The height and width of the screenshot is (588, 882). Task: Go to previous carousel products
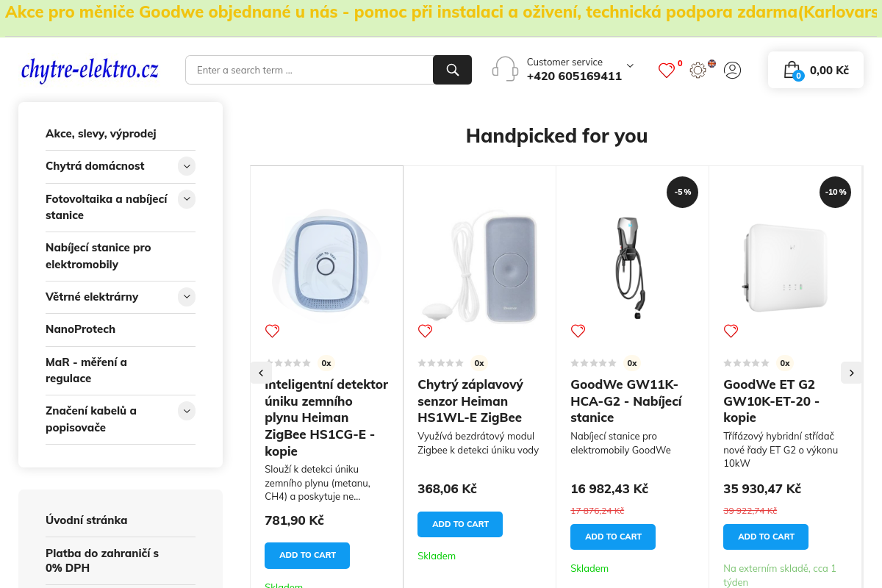[261, 373]
